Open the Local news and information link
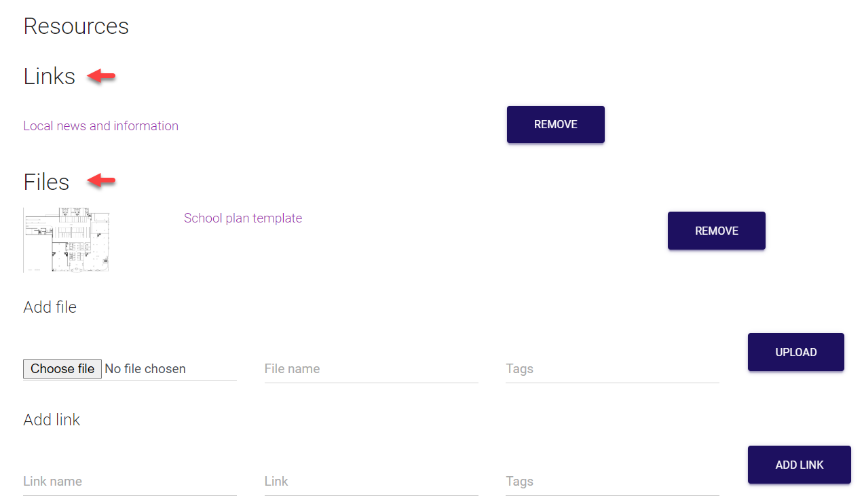864x504 pixels. point(100,125)
